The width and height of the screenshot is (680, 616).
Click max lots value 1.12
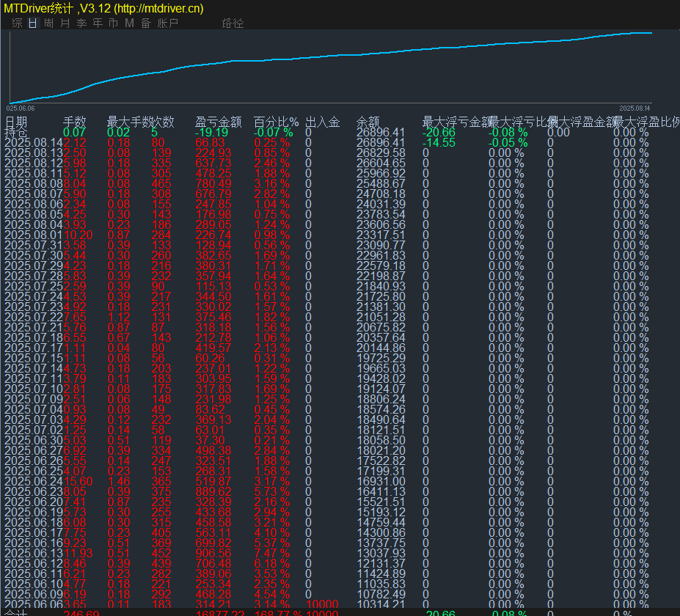pos(119,318)
